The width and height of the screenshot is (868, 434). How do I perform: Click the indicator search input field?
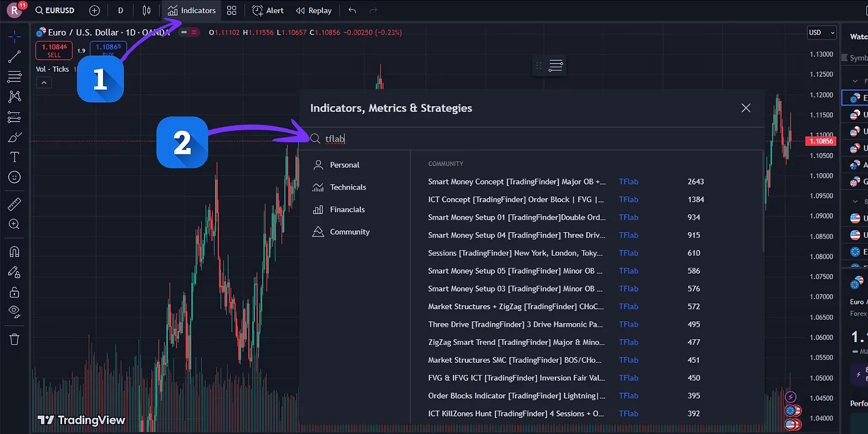tap(405, 138)
